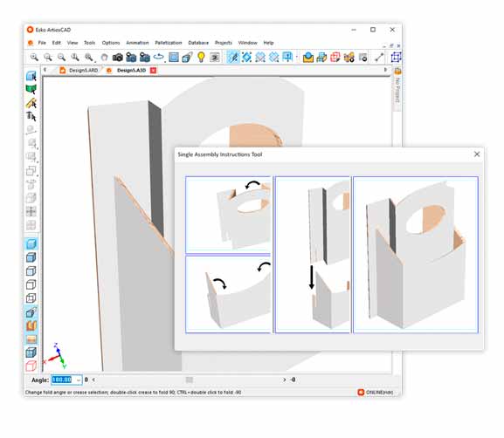The height and width of the screenshot is (438, 504).
Task: Click the rotate view icon
Action: click(x=158, y=58)
